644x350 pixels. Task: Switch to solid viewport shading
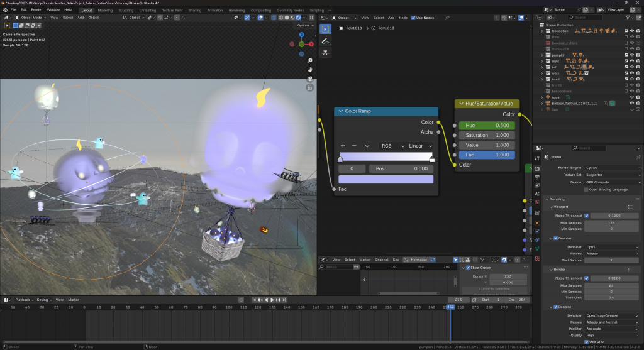coord(287,18)
